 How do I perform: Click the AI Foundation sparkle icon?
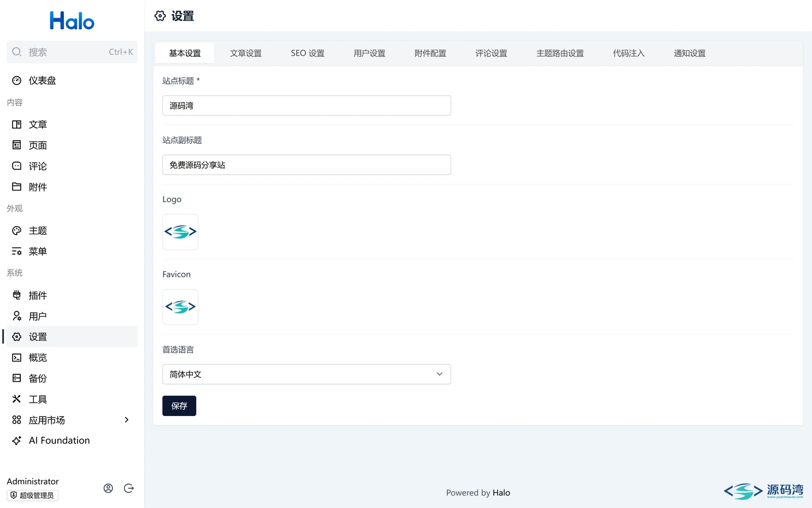17,440
